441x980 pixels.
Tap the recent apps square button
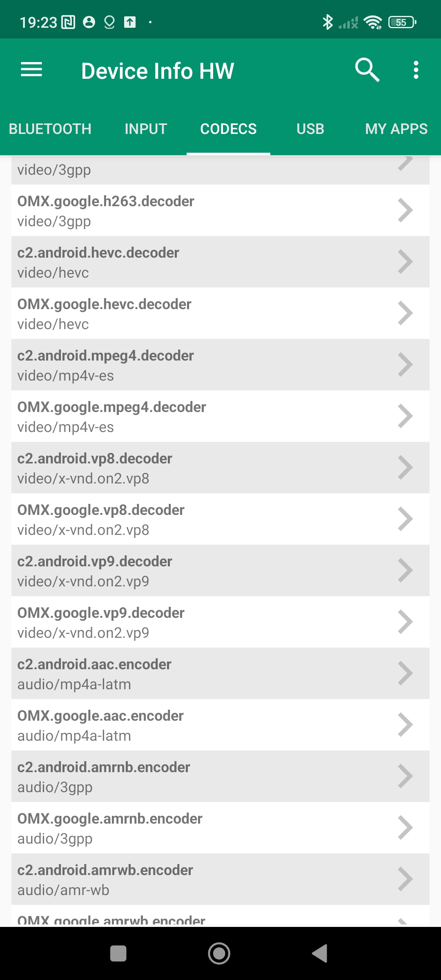pos(118,954)
